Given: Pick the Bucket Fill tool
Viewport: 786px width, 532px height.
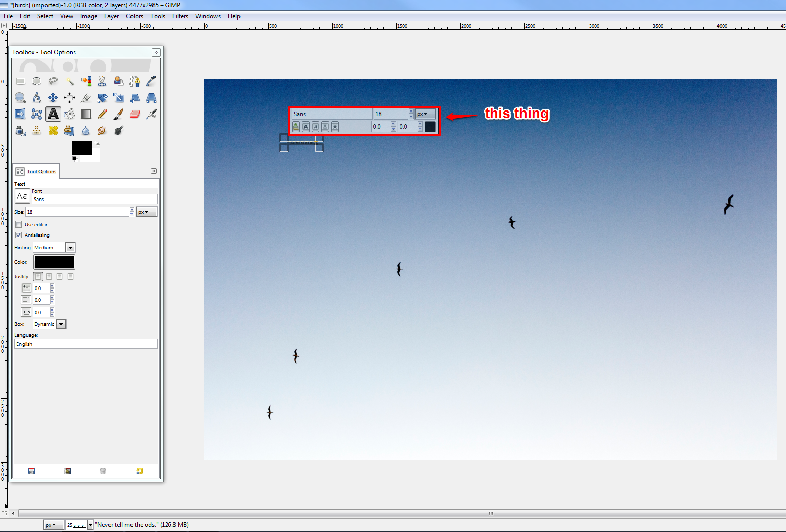Looking at the screenshot, I should coord(70,114).
